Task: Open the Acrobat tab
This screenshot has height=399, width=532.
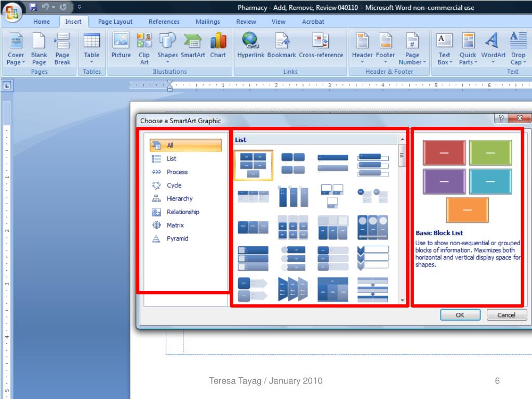Action: click(313, 22)
